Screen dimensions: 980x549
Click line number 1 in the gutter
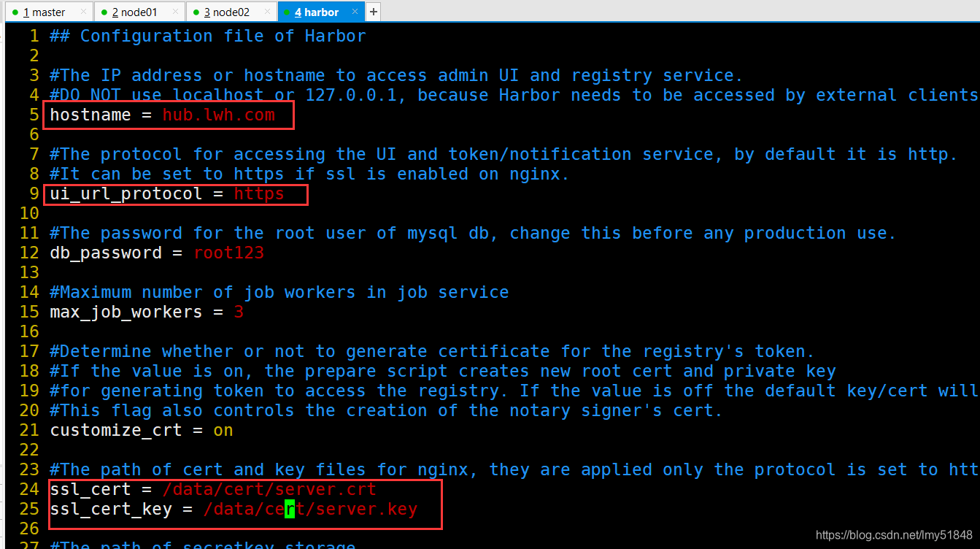(34, 37)
